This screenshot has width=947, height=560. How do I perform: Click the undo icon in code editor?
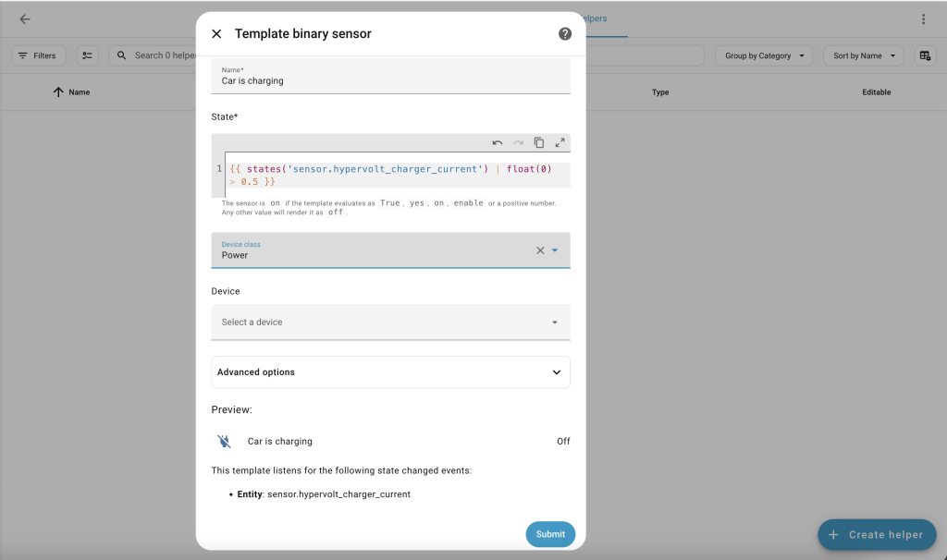(498, 143)
